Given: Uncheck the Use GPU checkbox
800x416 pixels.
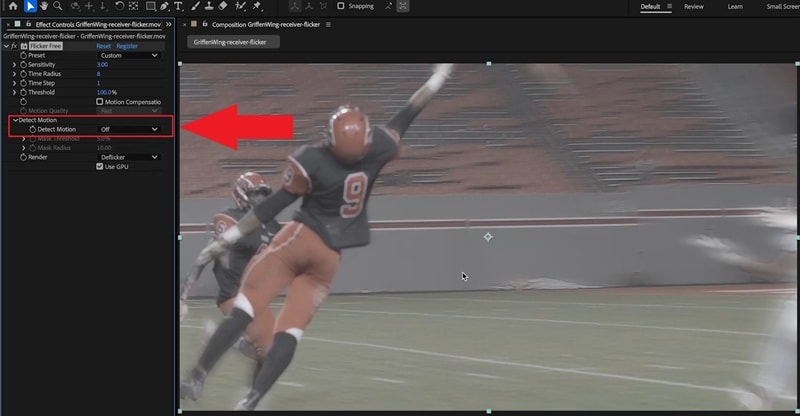Looking at the screenshot, I should pos(99,166).
